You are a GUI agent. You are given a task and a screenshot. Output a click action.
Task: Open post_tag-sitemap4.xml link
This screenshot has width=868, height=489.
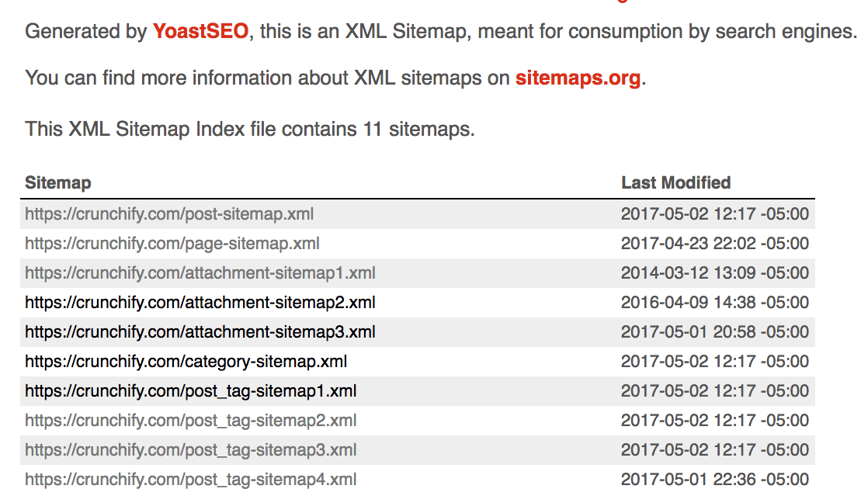pos(190,479)
